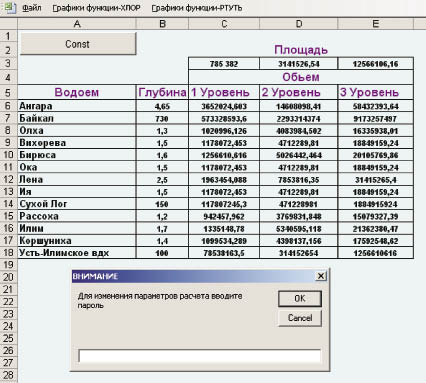Dismiss the dialog with Cancel
The width and height of the screenshot is (426, 383).
(300, 318)
